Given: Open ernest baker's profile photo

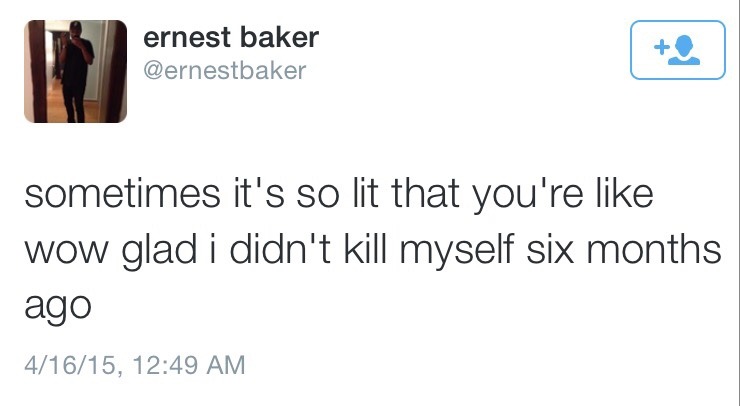Looking at the screenshot, I should point(76,71).
